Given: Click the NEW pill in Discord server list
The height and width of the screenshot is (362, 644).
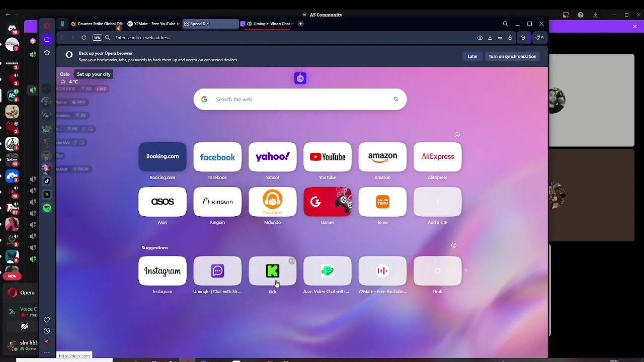Looking at the screenshot, I should [12, 276].
